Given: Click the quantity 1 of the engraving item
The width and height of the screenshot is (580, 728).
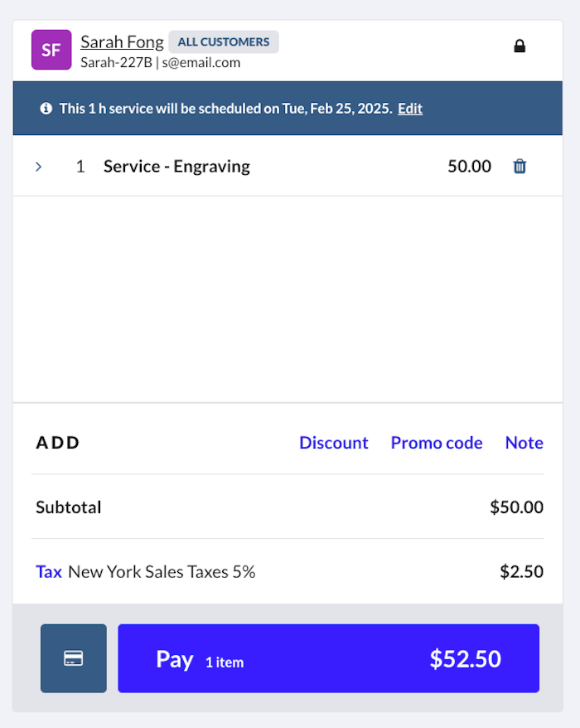Looking at the screenshot, I should 80,167.
